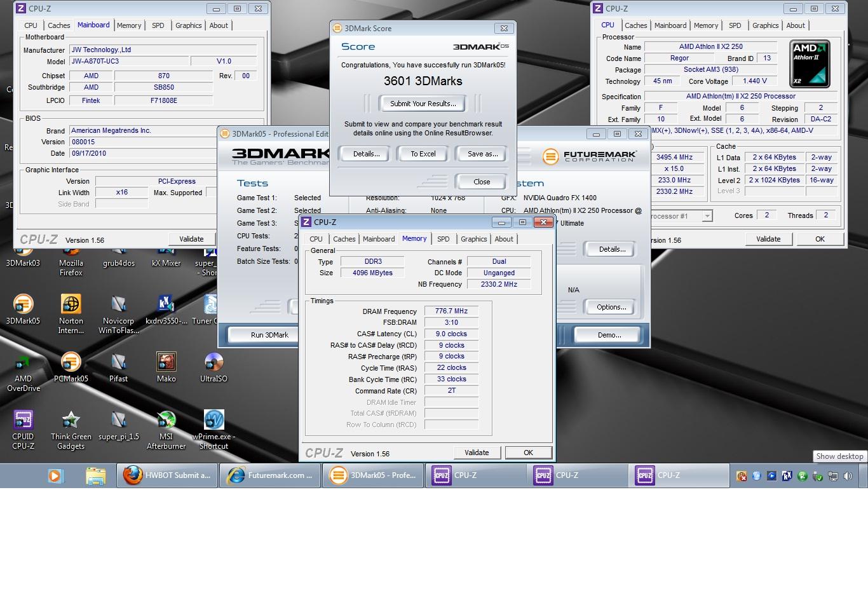This screenshot has width=868, height=600.
Task: Open the super_pi_1.5 desktop shortcut
Action: (x=118, y=425)
